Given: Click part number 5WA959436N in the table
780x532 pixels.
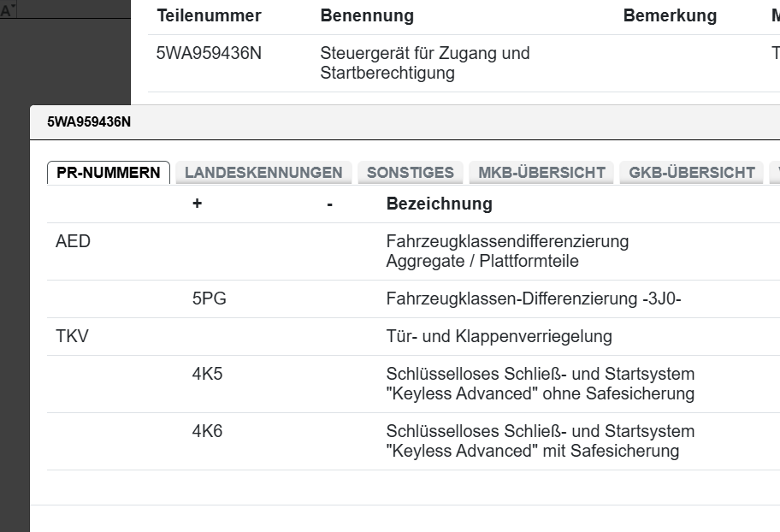Looking at the screenshot, I should [209, 53].
